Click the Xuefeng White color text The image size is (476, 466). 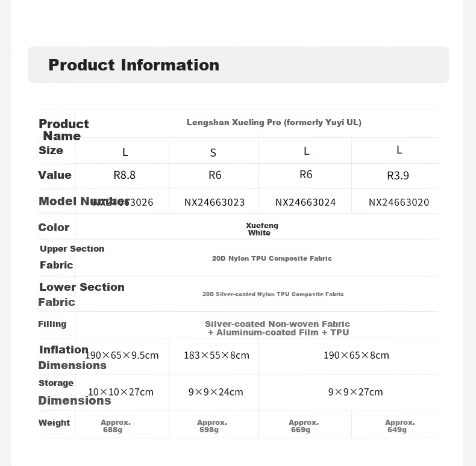pos(261,229)
